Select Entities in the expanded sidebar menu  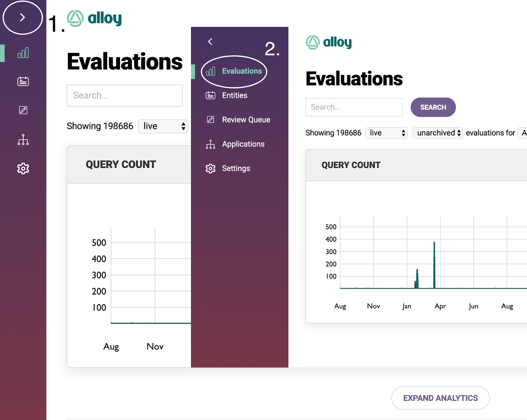[235, 95]
